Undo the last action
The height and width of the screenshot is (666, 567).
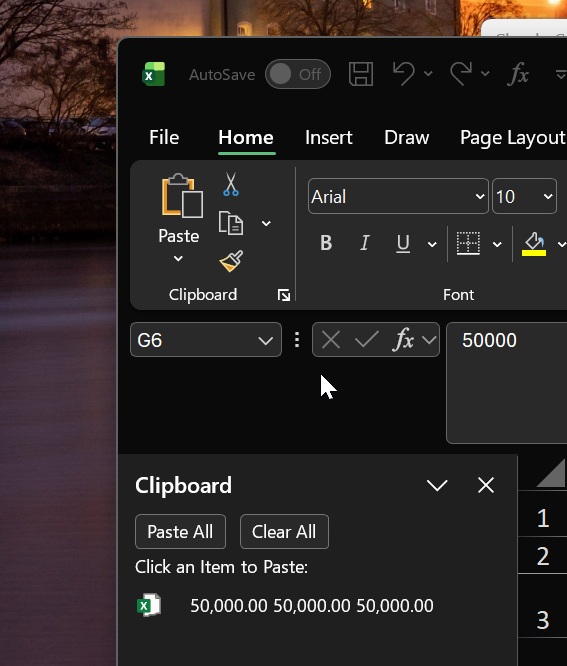click(403, 74)
